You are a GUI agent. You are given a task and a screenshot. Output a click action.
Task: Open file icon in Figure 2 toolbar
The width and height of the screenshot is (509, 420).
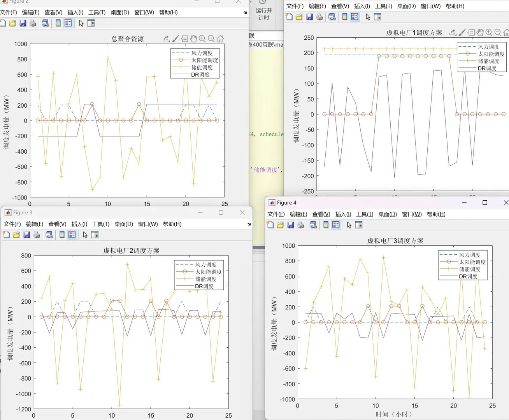(x=12, y=23)
